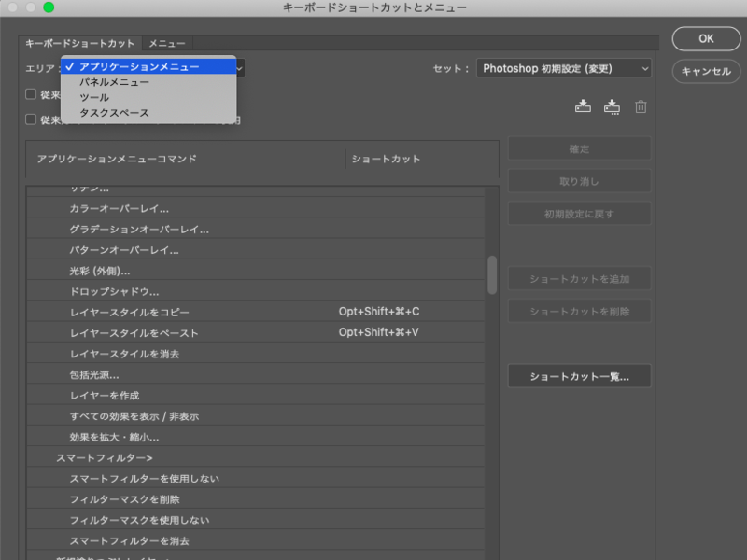
Task: Select the checked アプリケーションメニュー option
Action: pos(138,67)
